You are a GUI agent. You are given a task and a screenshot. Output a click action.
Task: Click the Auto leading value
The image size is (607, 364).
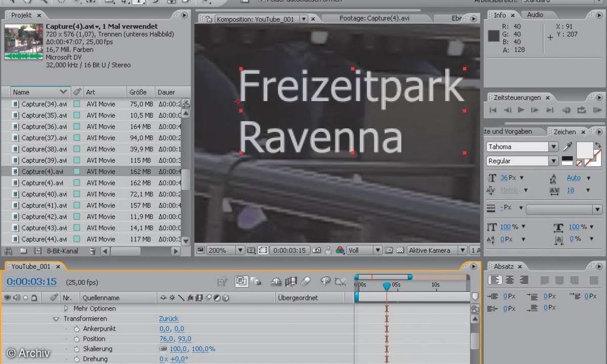pyautogui.click(x=574, y=178)
